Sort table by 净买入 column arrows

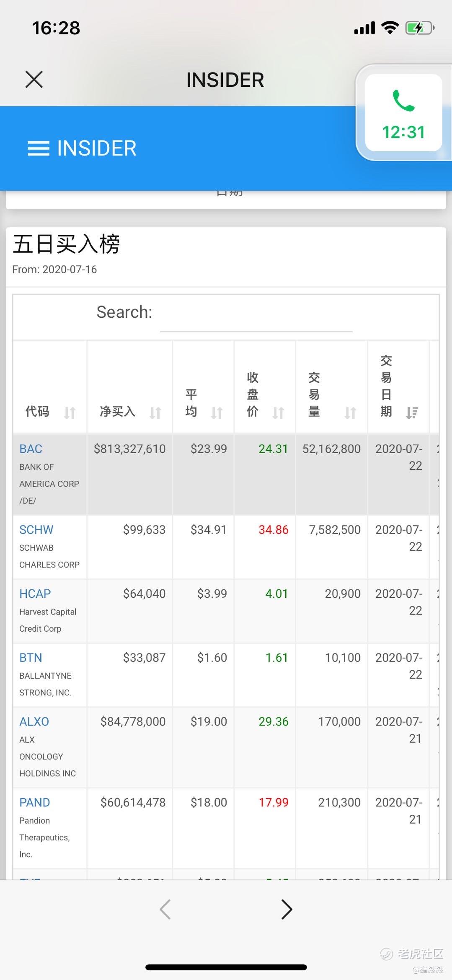click(x=155, y=413)
